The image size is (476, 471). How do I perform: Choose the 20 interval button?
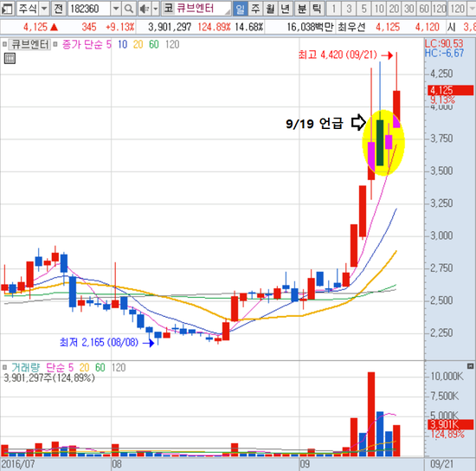point(394,9)
